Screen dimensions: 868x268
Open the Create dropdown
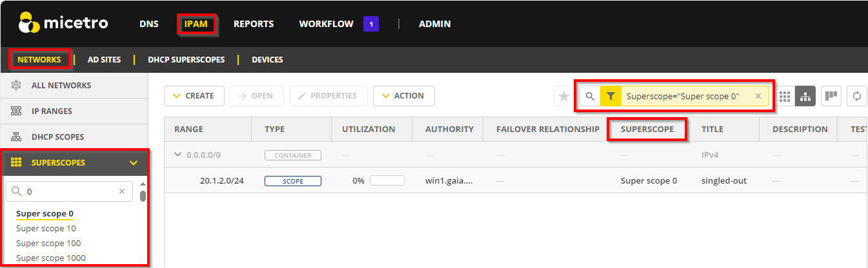pyautogui.click(x=194, y=96)
